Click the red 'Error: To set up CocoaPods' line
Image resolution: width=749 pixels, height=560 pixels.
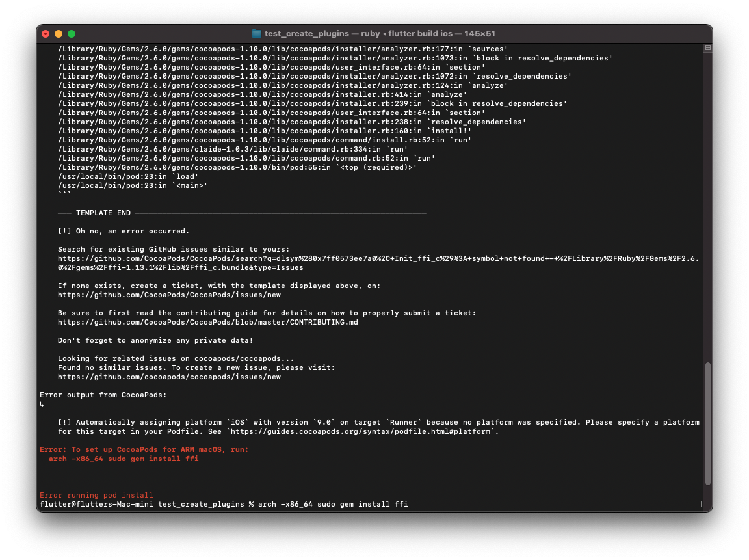click(144, 449)
